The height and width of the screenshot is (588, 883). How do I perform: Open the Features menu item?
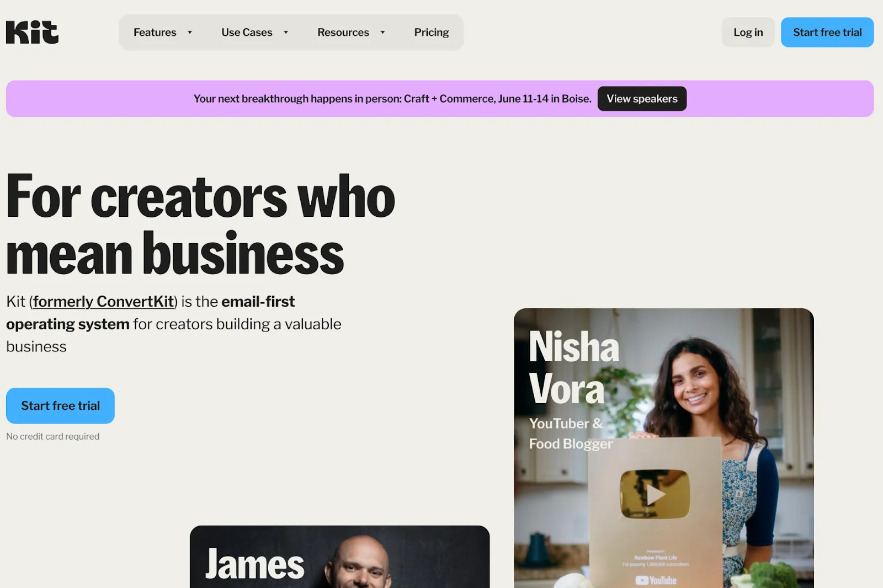[x=155, y=33]
